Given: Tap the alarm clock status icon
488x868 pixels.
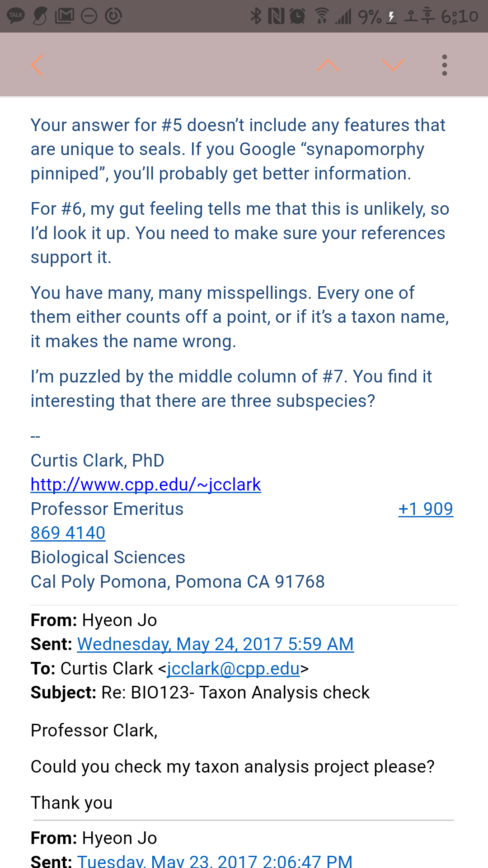Looking at the screenshot, I should (297, 16).
